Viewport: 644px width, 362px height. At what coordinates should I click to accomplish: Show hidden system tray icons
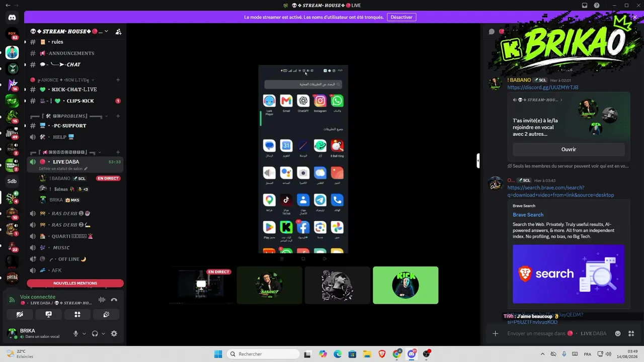(x=542, y=354)
